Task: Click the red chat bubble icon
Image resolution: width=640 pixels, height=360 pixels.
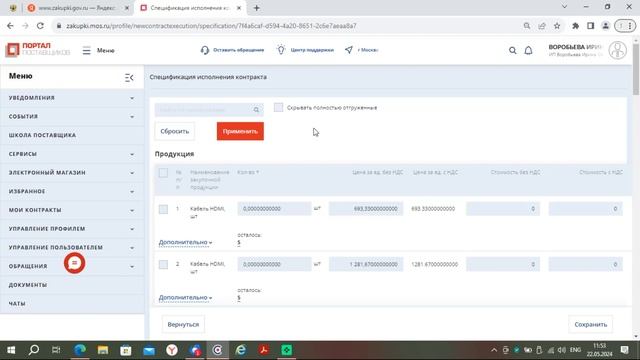Action: pos(74,263)
